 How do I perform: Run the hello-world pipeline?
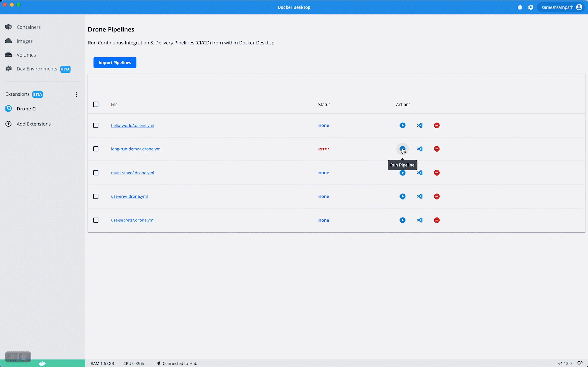403,125
